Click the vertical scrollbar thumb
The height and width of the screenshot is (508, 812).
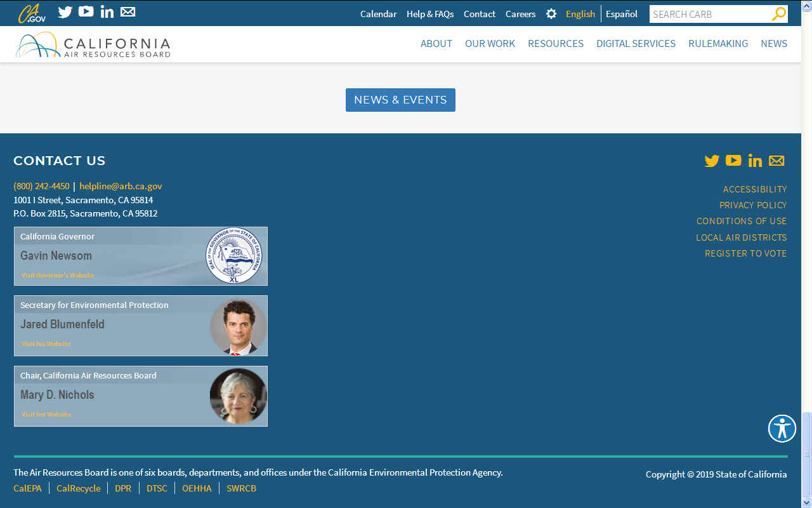[806, 453]
